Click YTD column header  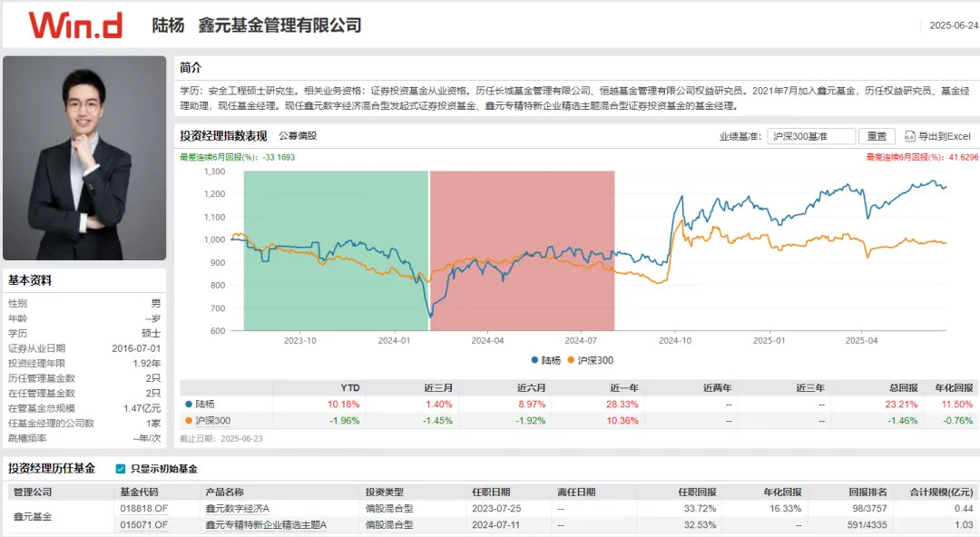click(x=350, y=387)
